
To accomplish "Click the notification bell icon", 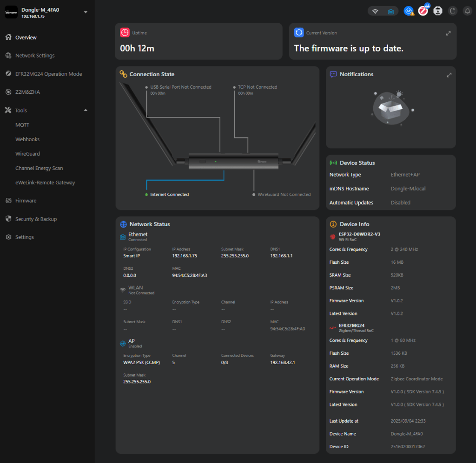I will click(x=467, y=11).
